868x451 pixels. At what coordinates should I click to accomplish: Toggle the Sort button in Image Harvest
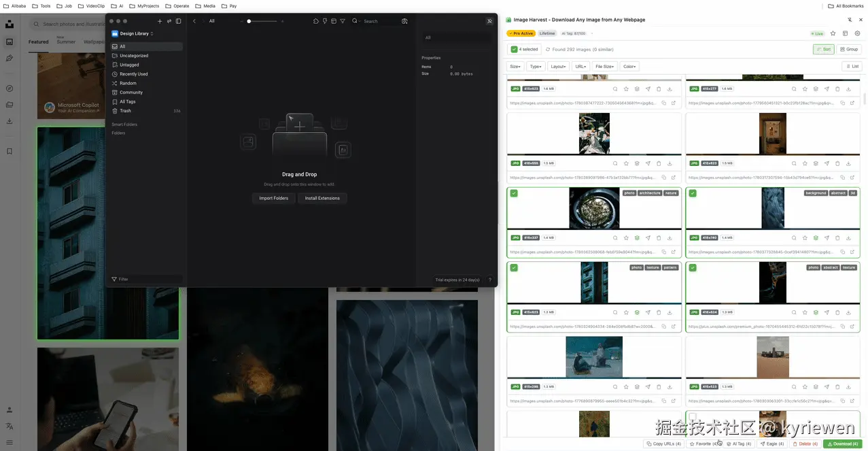pyautogui.click(x=823, y=49)
